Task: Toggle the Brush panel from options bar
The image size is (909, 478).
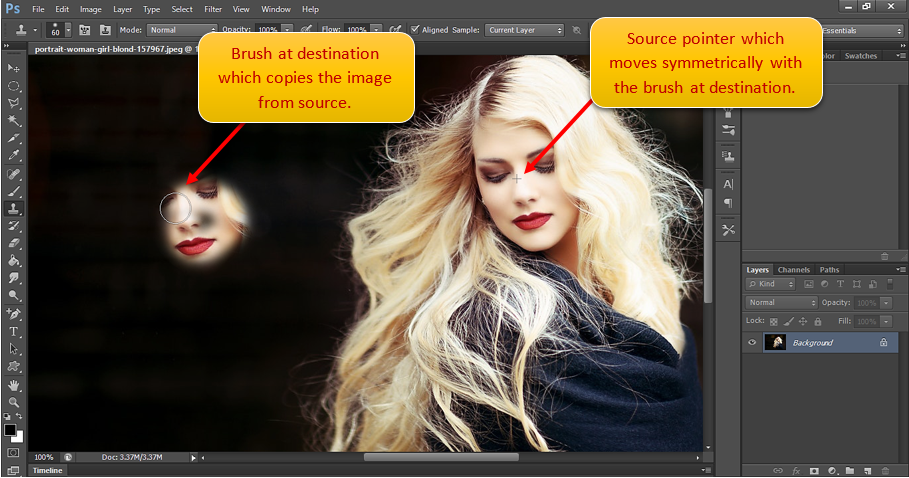Action: [85, 30]
